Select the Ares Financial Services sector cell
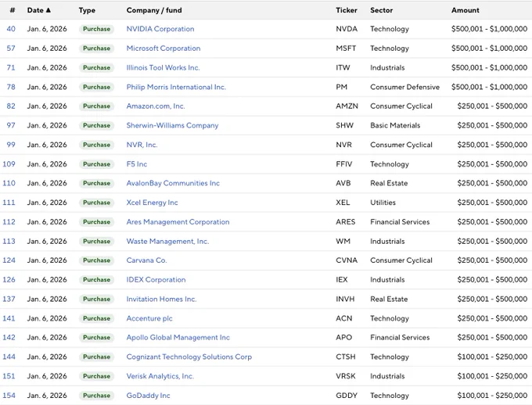This screenshot has width=532, height=405. (400, 222)
